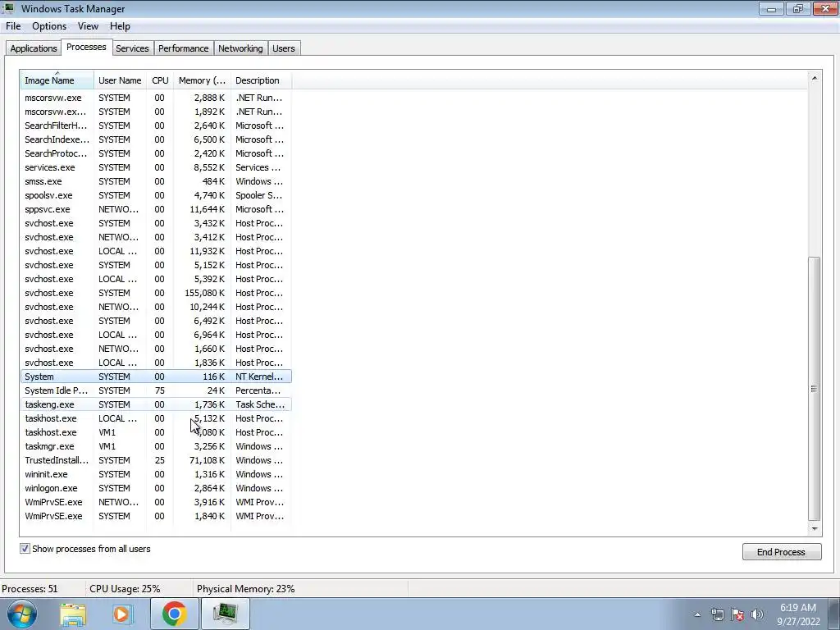Select the sppsvc.exe process

coord(156,209)
